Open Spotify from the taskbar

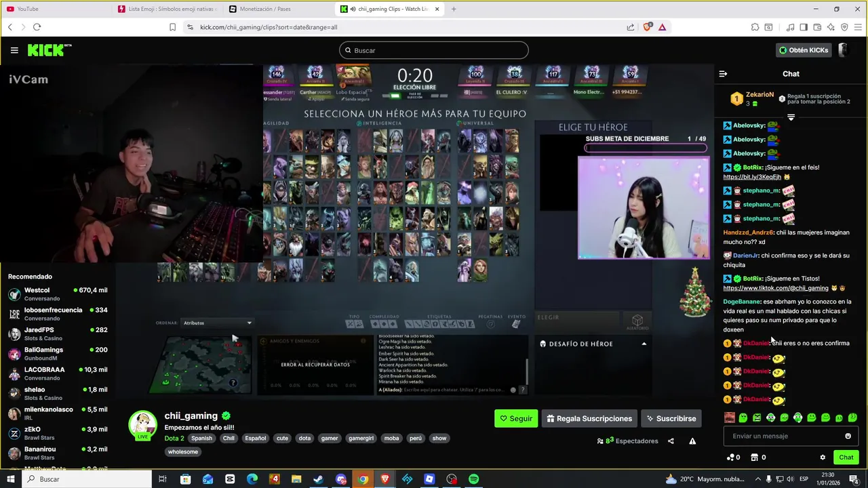click(x=473, y=479)
